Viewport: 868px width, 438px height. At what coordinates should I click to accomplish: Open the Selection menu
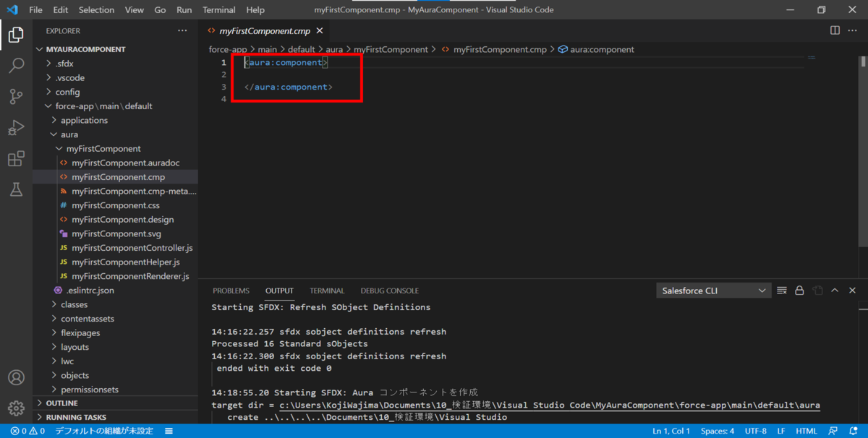coord(96,10)
